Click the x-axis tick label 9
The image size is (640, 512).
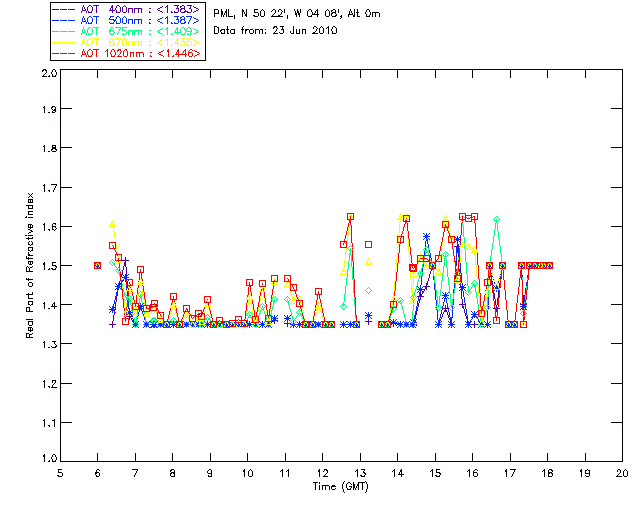(x=210, y=473)
